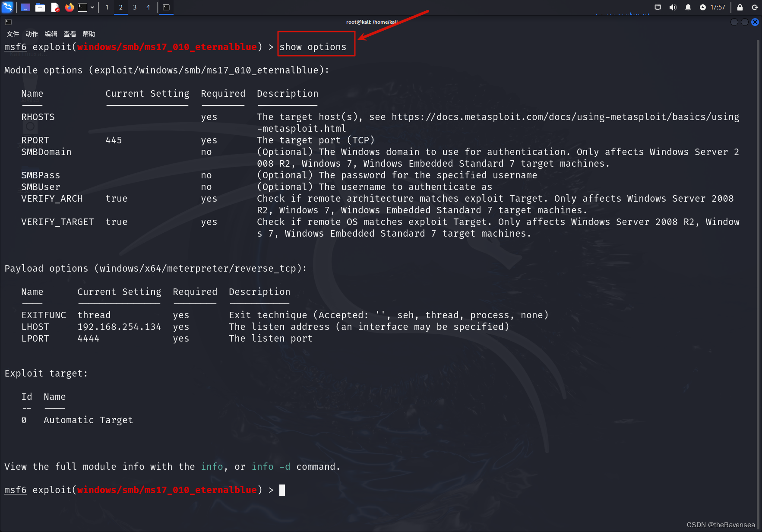Click the 17:57 clock
Viewport: 762px width, 532px height.
click(718, 7)
